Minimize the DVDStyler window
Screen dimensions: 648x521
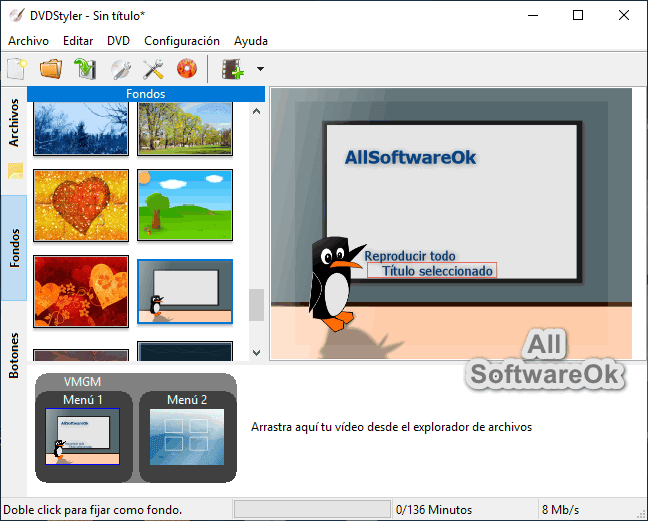tap(533, 16)
